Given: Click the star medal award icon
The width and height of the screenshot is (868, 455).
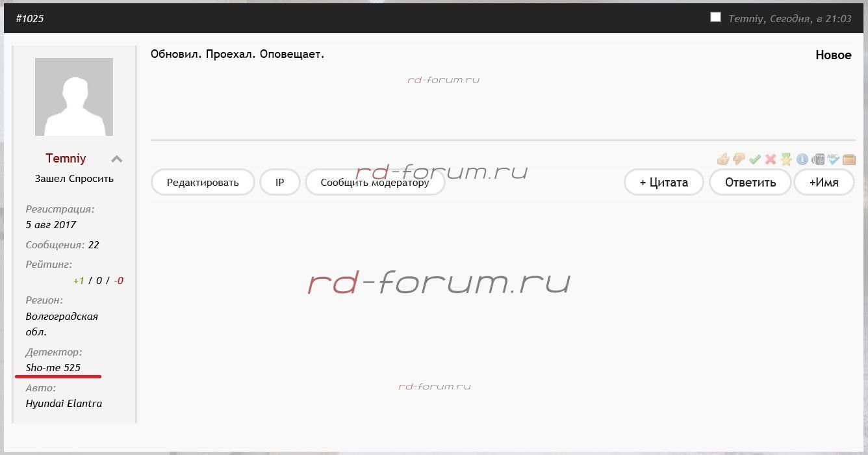Looking at the screenshot, I should click(x=786, y=159).
